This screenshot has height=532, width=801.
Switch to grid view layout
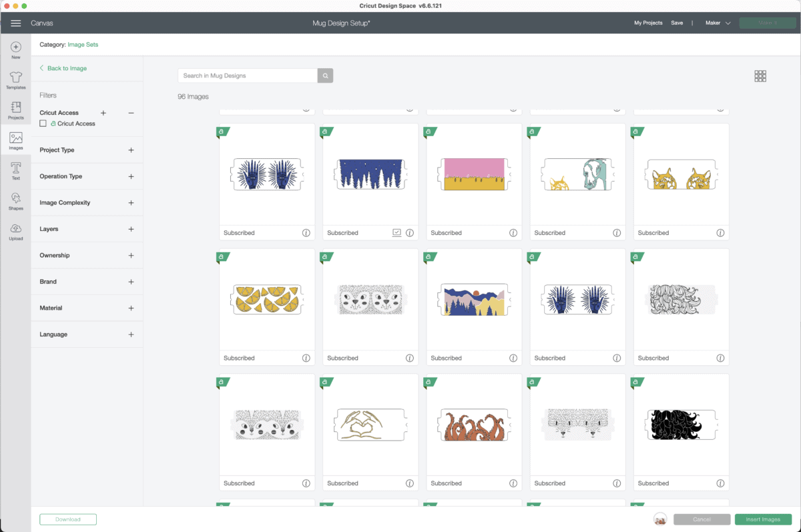(x=760, y=76)
